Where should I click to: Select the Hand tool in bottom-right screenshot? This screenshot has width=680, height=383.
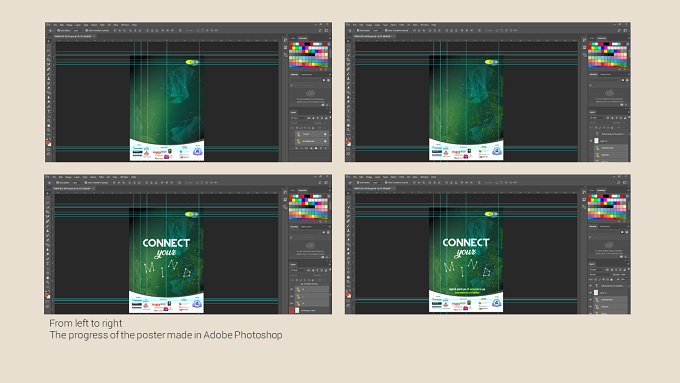pos(348,278)
